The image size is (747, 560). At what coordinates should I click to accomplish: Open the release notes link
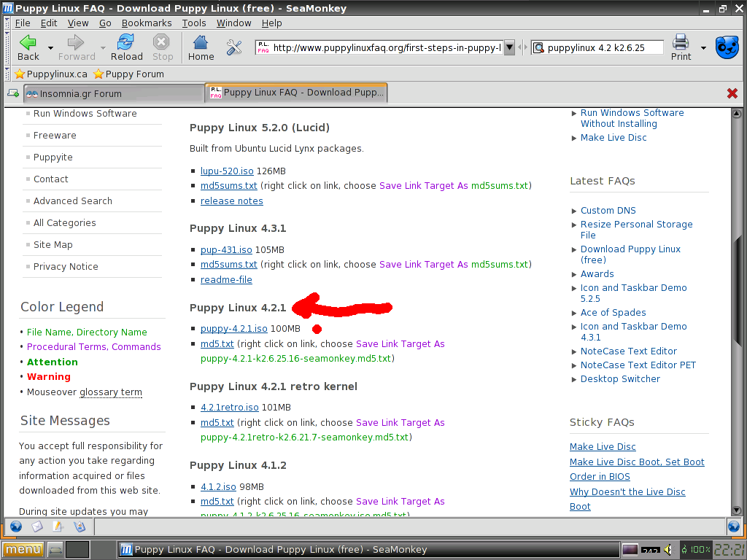(231, 201)
